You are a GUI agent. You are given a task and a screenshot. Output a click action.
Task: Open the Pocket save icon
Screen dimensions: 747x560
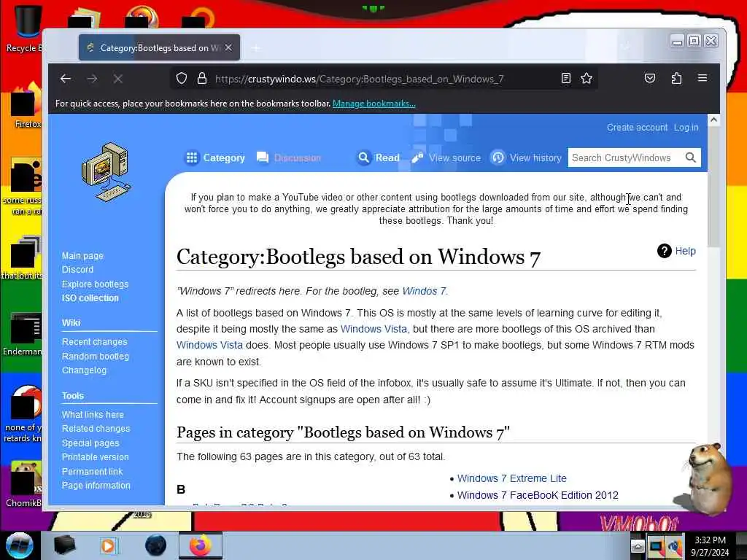(x=650, y=78)
